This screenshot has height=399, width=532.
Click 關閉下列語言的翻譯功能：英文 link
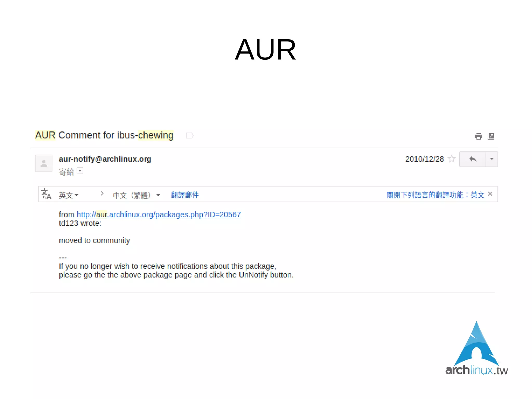435,195
